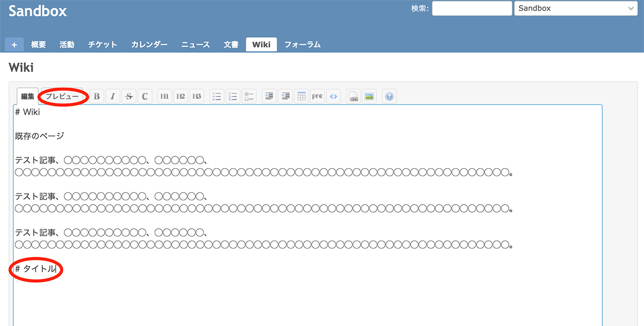Viewport: 644px width, 326px height.
Task: Insert inline code with the C button
Action: (145, 97)
